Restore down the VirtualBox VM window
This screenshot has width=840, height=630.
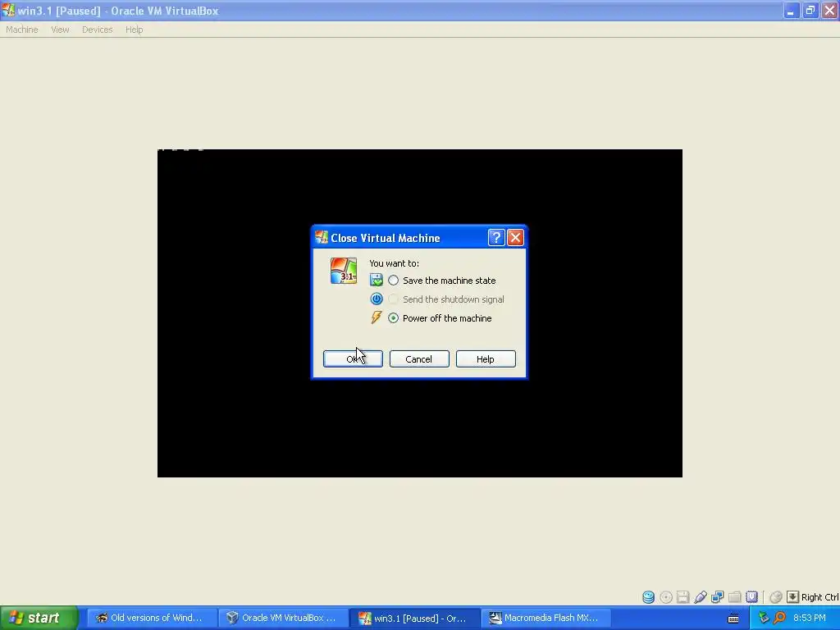pyautogui.click(x=810, y=10)
